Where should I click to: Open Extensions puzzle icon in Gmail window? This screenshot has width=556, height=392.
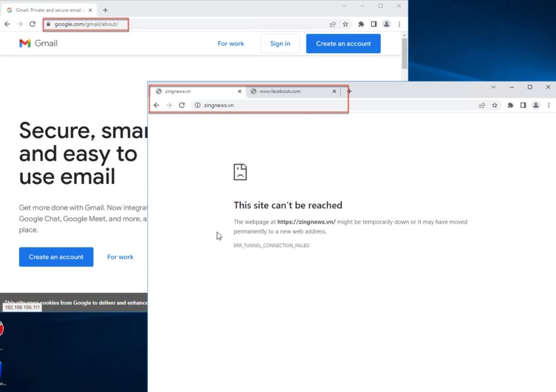(361, 24)
